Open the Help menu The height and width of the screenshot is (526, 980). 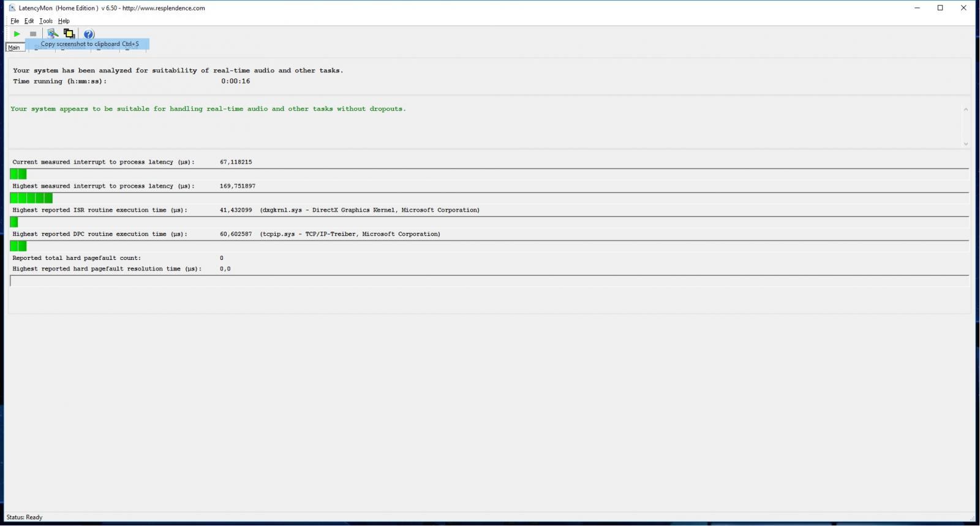click(64, 21)
